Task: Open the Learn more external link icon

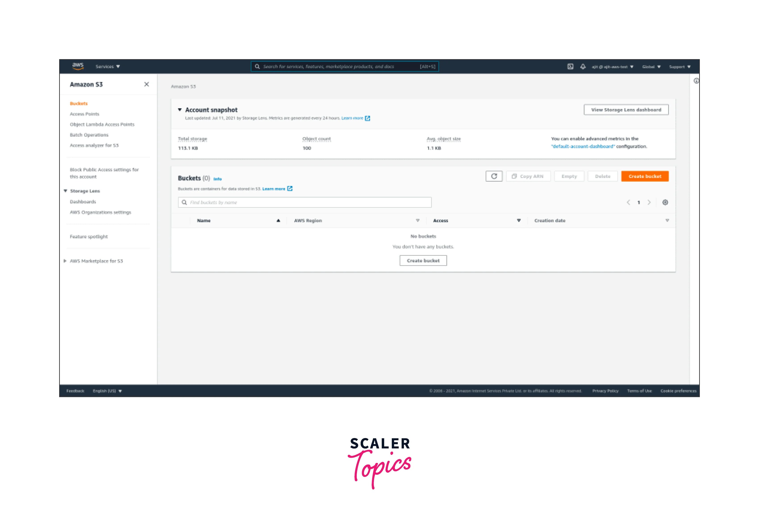Action: click(368, 118)
